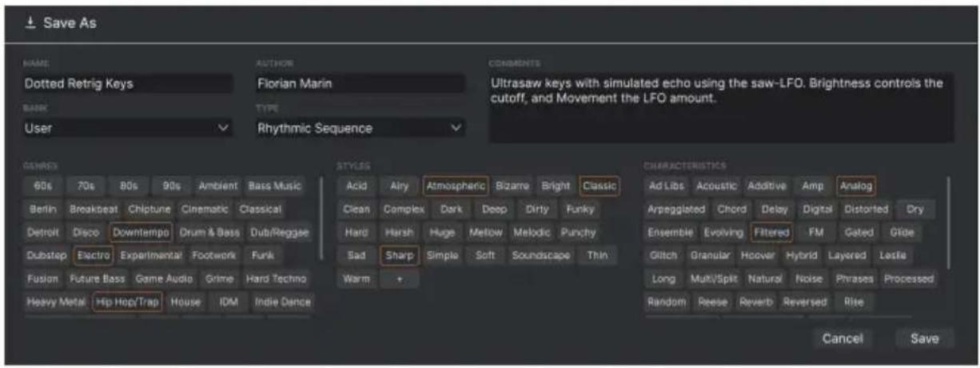
Task: Select the Mellow style tag
Action: click(487, 232)
